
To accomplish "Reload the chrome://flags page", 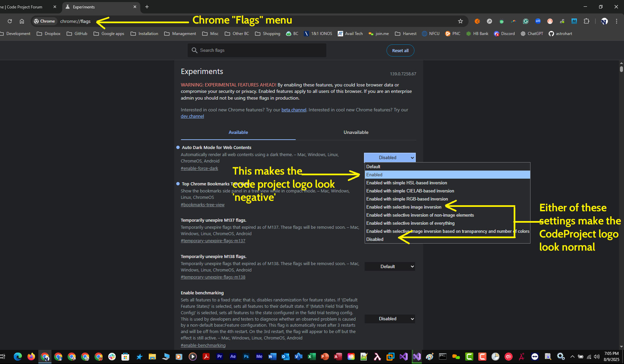I will pyautogui.click(x=10, y=21).
